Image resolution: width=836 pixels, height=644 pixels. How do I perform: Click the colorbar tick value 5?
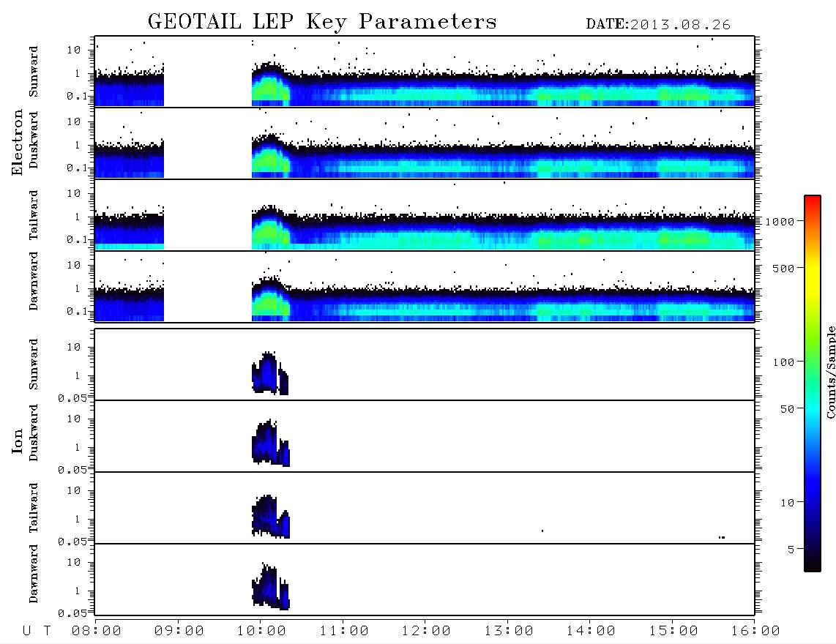pyautogui.click(x=791, y=550)
